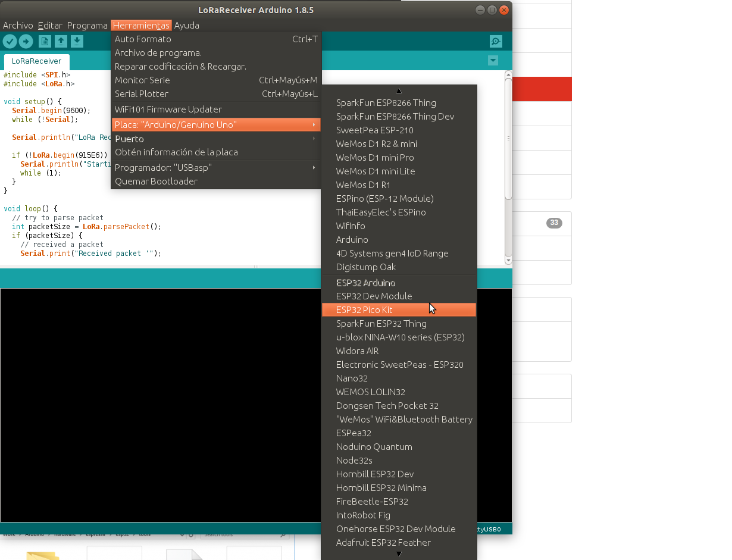Screen dimensions: 732x560
Task: Choose FireBeetle-ESP32 board
Action: point(399,502)
